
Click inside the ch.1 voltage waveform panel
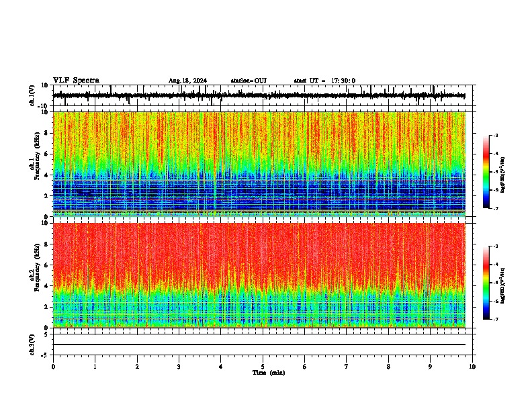pyautogui.click(x=263, y=95)
